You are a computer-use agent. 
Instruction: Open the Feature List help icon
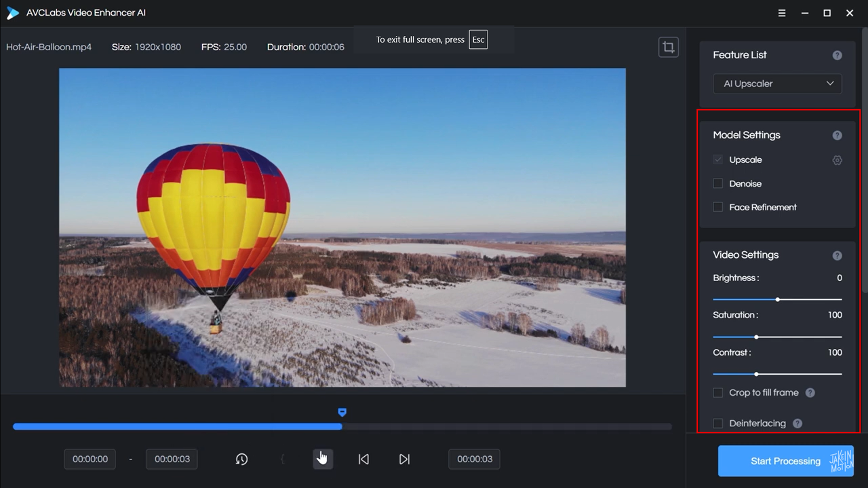837,55
